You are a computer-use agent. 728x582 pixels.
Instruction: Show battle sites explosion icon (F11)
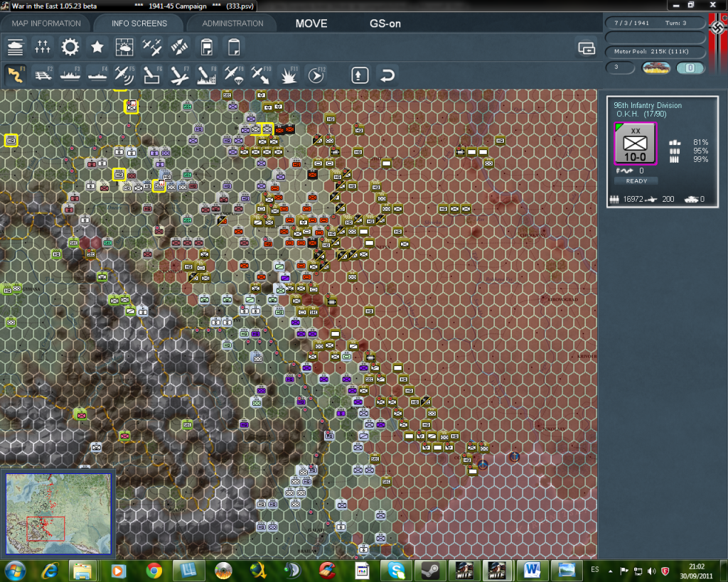(289, 75)
